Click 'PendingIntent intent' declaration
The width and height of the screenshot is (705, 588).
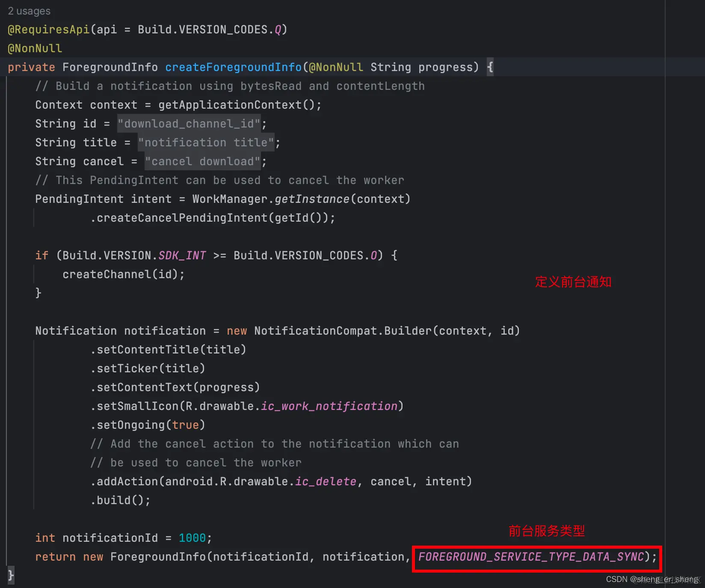click(x=104, y=199)
